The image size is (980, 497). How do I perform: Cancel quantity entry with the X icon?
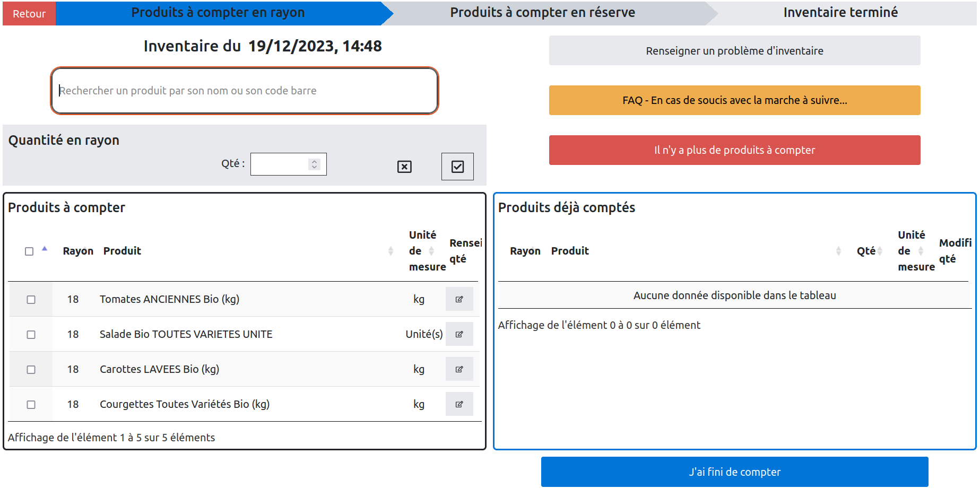click(x=404, y=167)
